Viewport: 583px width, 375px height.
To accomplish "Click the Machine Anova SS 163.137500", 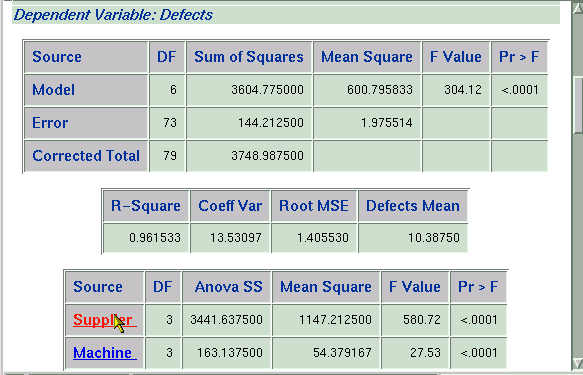I will [x=230, y=353].
